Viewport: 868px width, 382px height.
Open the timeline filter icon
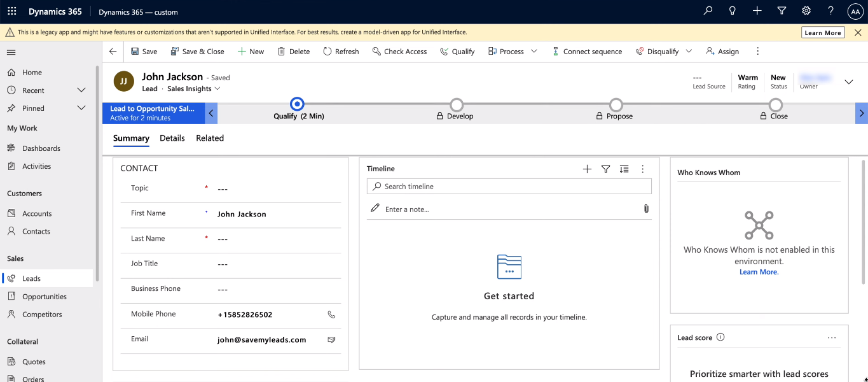[605, 169]
